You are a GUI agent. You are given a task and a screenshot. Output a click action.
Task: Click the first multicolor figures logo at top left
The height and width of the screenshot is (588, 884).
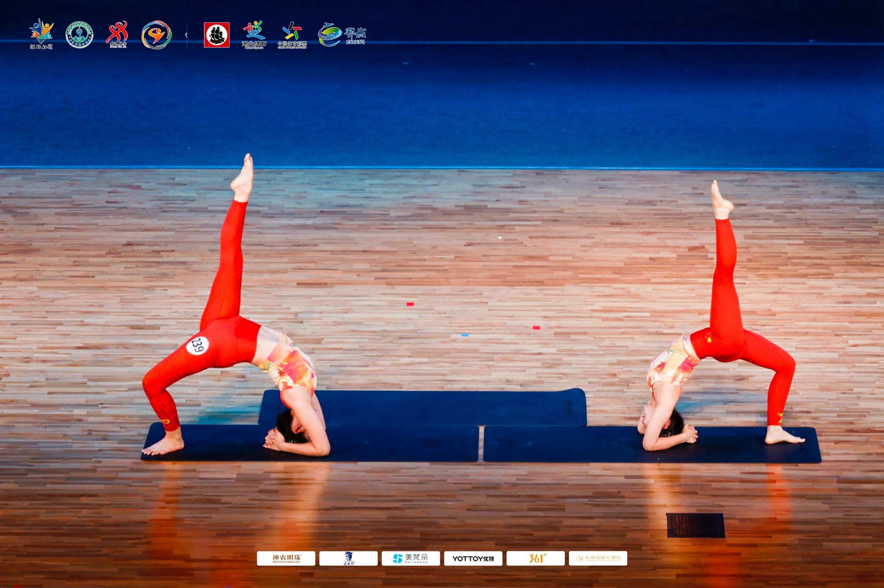click(x=41, y=34)
